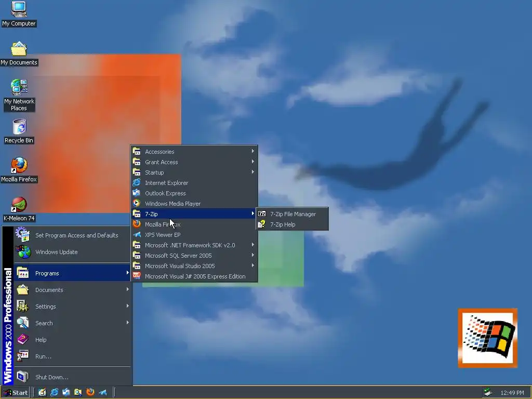Open the Recycle Bin icon
This screenshot has width=532, height=399.
[x=19, y=131]
